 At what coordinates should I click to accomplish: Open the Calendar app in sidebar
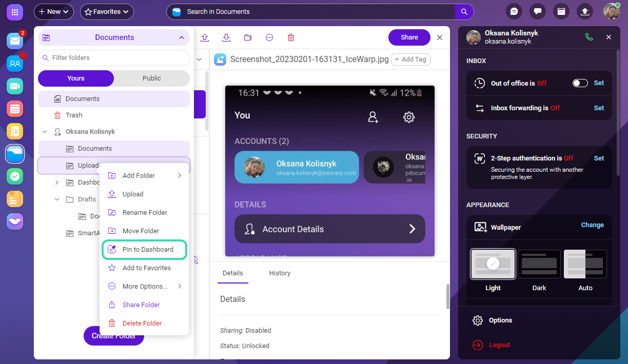coord(15,109)
